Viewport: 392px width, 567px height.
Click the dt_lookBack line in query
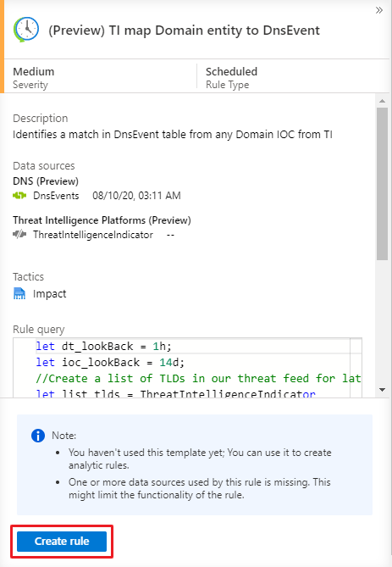pos(103,346)
